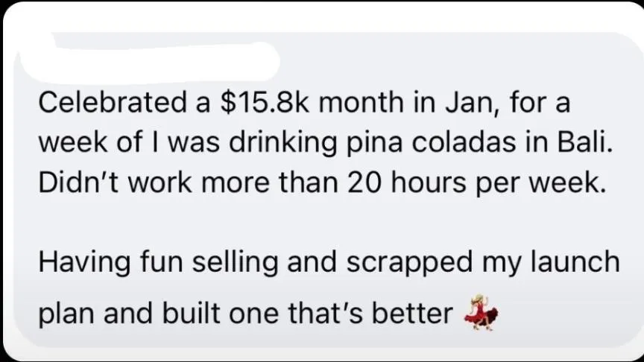Click the word "launch" in message
This screenshot has width=644, height=362.
point(575,262)
